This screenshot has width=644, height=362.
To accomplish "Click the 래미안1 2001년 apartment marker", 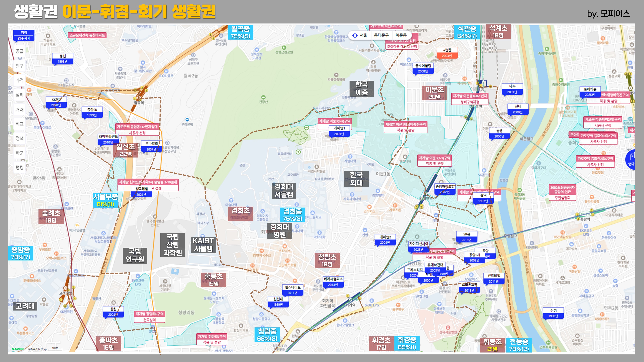I will point(339,131).
